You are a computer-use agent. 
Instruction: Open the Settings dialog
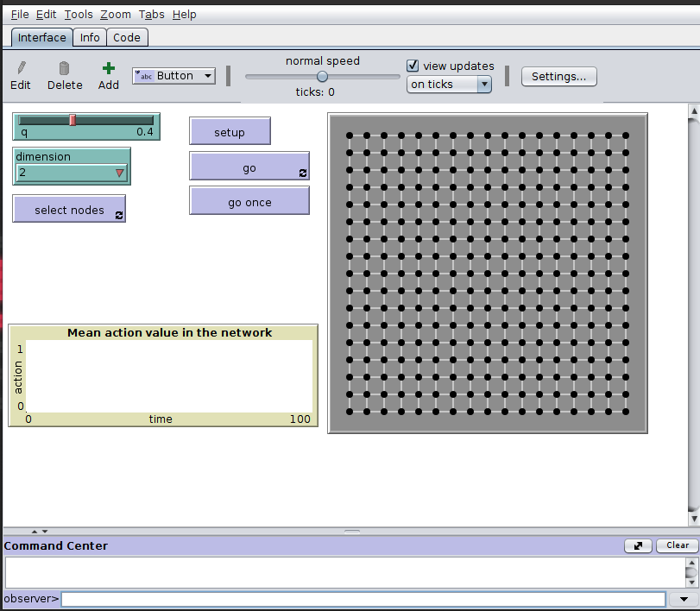pos(558,76)
